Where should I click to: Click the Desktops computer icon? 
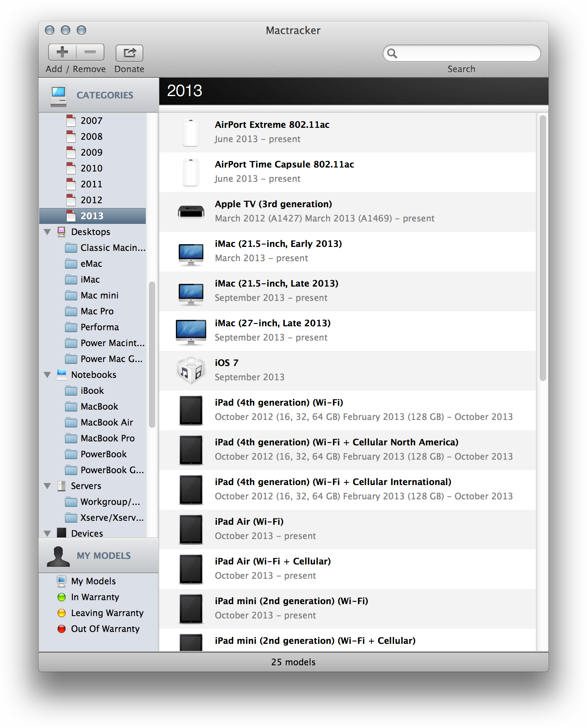[x=62, y=232]
